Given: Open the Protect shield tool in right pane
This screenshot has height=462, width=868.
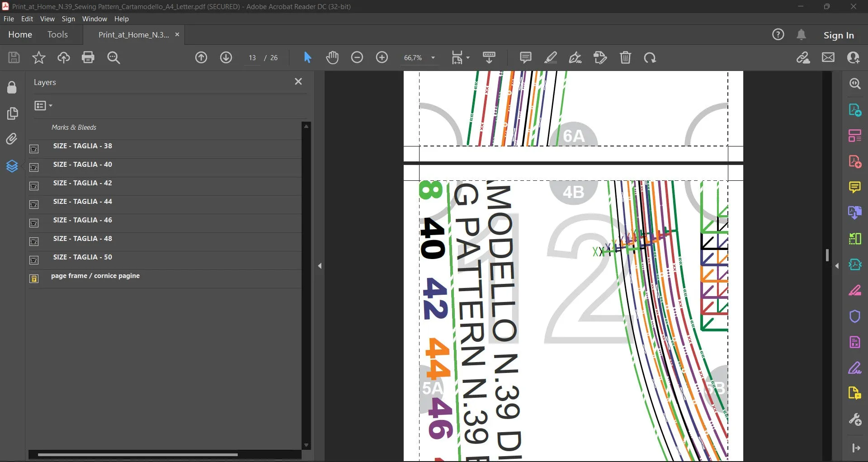Looking at the screenshot, I should (855, 316).
